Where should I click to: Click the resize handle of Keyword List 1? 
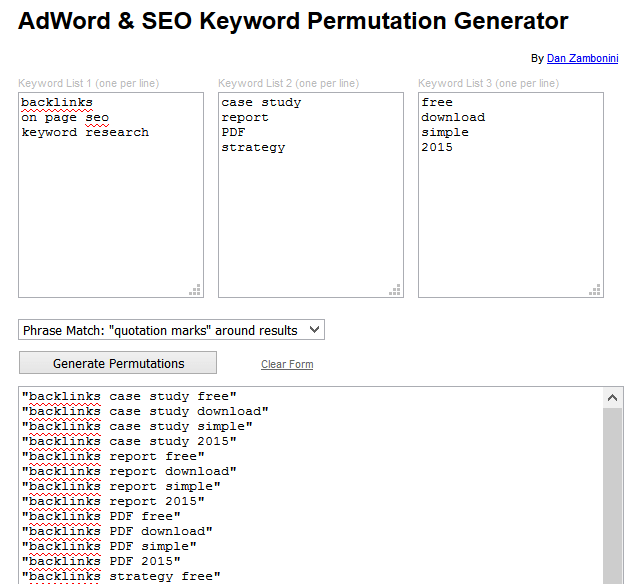pyautogui.click(x=195, y=289)
